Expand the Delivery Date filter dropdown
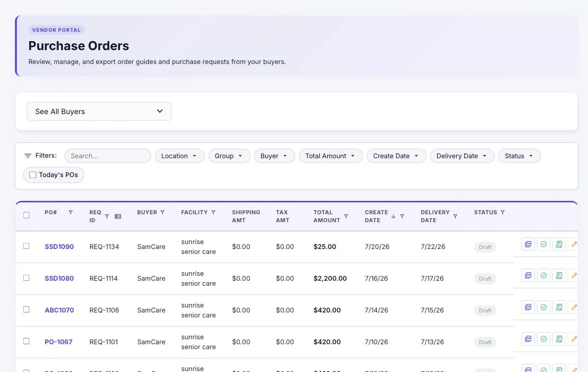The width and height of the screenshot is (588, 372). coord(462,156)
